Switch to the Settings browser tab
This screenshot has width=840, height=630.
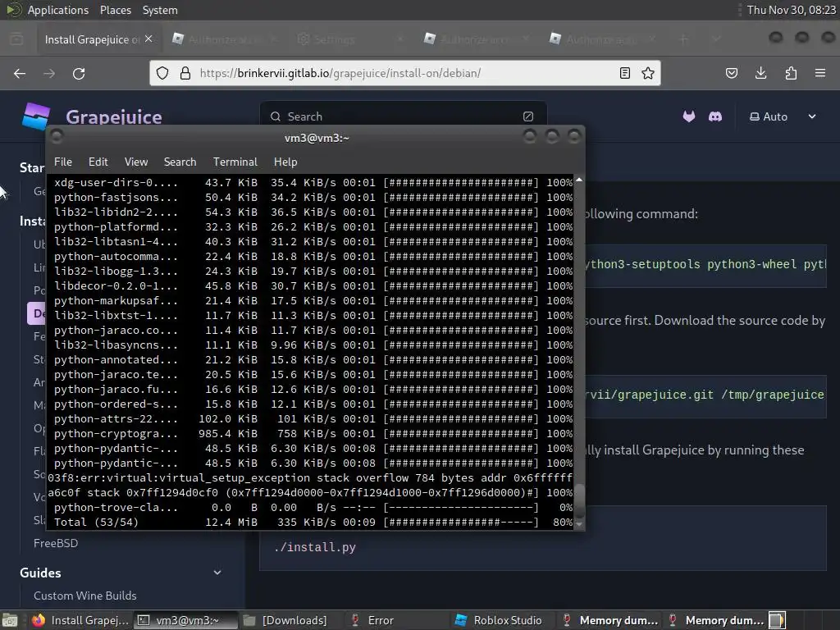[349, 39]
